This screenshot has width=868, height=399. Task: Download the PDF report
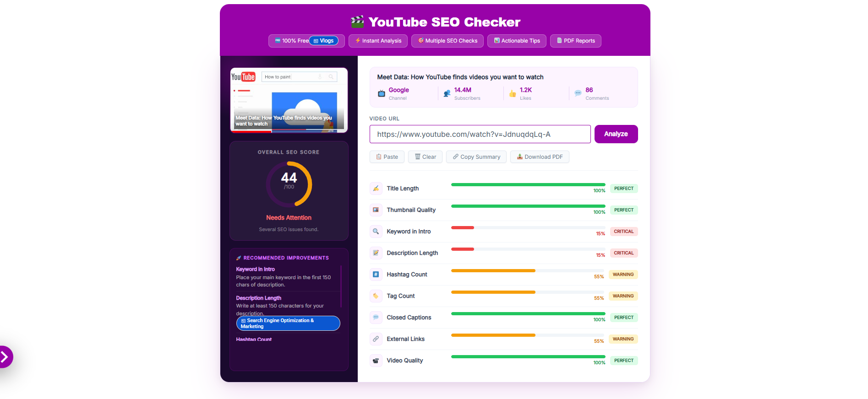point(540,157)
